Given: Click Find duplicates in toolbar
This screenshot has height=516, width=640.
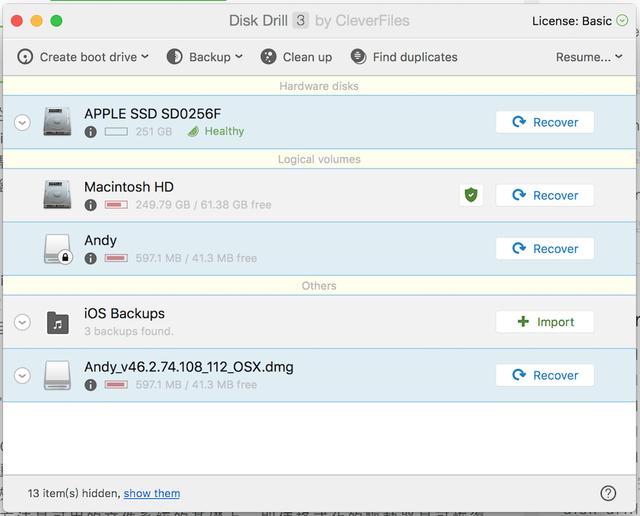Looking at the screenshot, I should 404,57.
